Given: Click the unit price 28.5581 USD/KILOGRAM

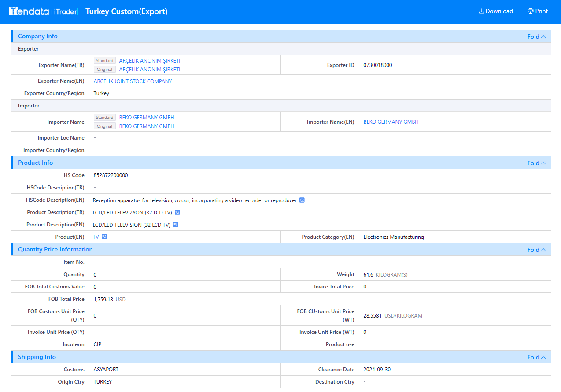Looking at the screenshot, I should (x=393, y=316).
